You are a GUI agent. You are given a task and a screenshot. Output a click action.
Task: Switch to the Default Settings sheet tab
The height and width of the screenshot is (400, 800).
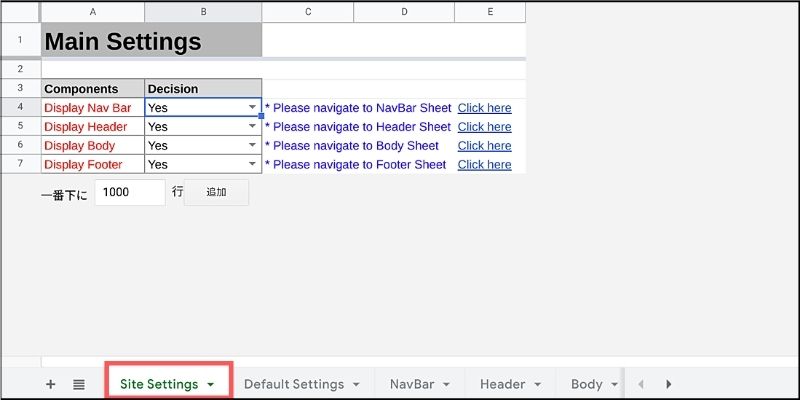pyautogui.click(x=294, y=384)
